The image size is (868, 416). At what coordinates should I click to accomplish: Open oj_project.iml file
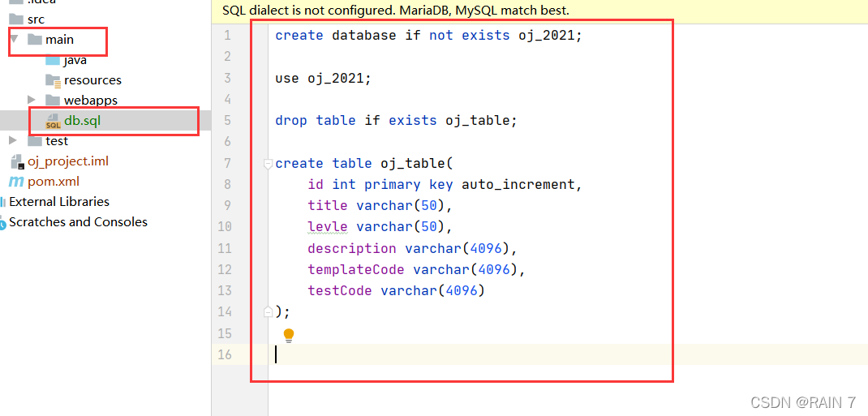[67, 161]
